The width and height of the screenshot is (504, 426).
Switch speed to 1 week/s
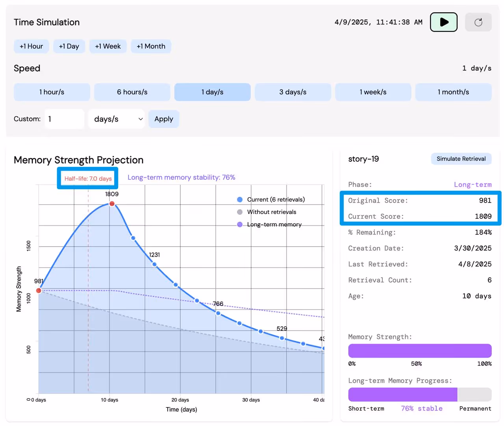(x=373, y=92)
